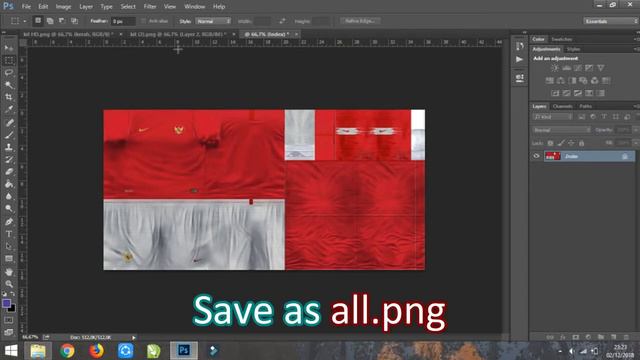The width and height of the screenshot is (640, 360).
Task: Toggle Lock all padlock icon
Action: [x=581, y=143]
